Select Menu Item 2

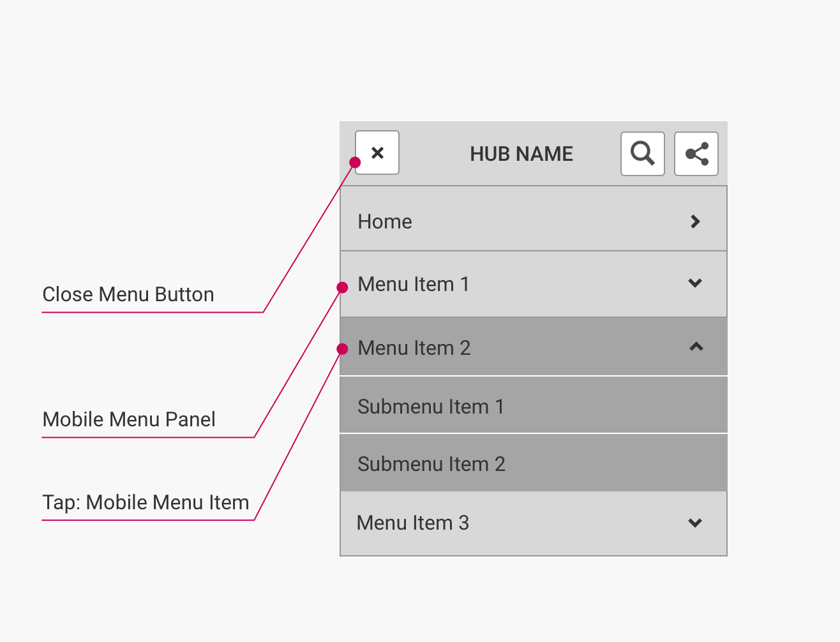[534, 347]
